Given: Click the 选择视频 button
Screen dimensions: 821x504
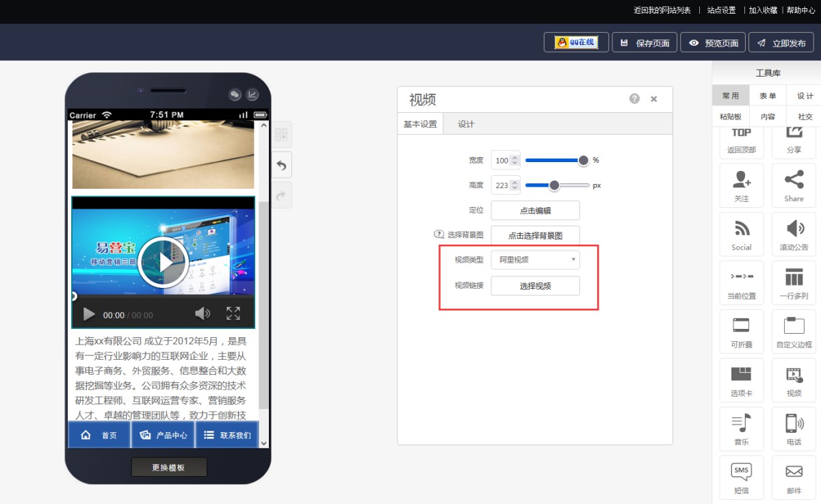Looking at the screenshot, I should coord(535,286).
